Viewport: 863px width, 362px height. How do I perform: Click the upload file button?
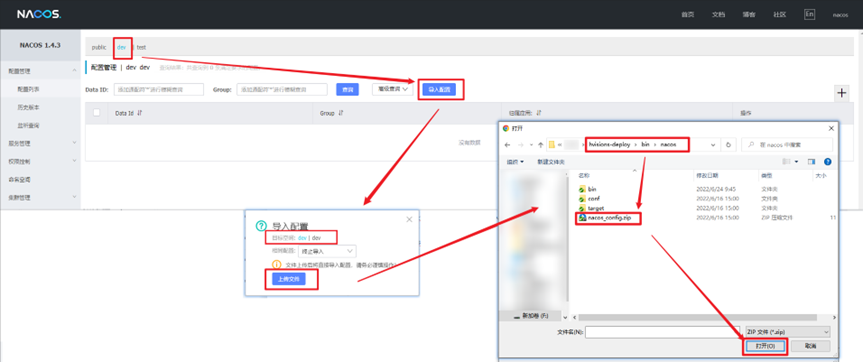[289, 279]
